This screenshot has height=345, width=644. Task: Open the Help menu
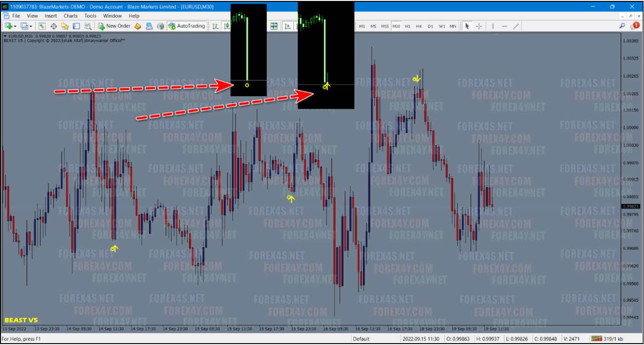point(134,16)
